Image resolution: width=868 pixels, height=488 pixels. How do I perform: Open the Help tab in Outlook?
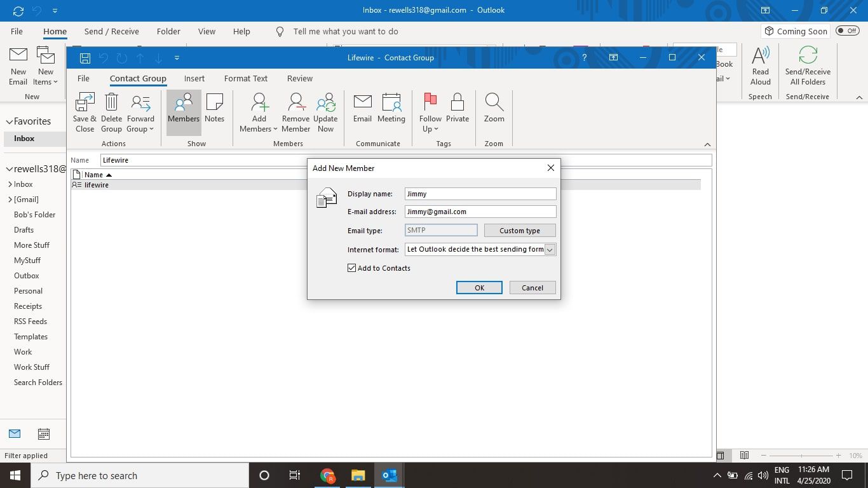241,31
